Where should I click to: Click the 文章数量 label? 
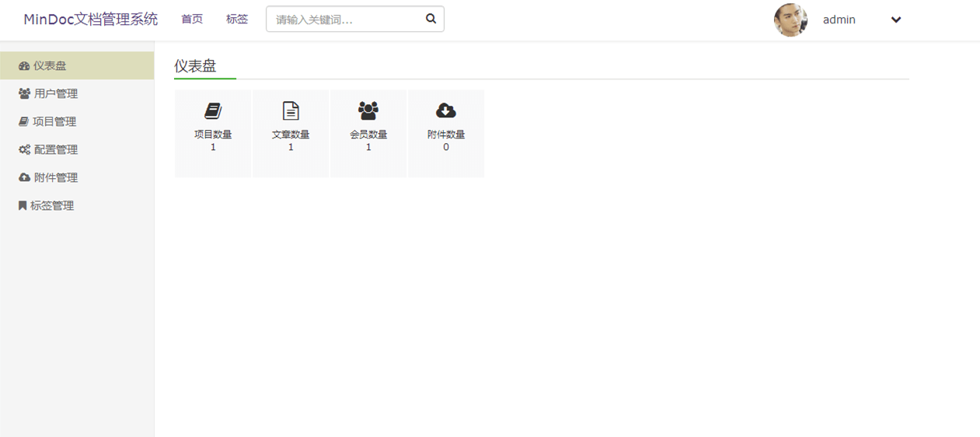291,135
